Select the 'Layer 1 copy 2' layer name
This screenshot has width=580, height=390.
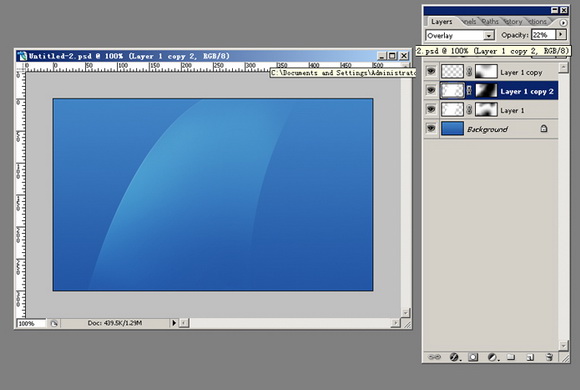(x=527, y=91)
